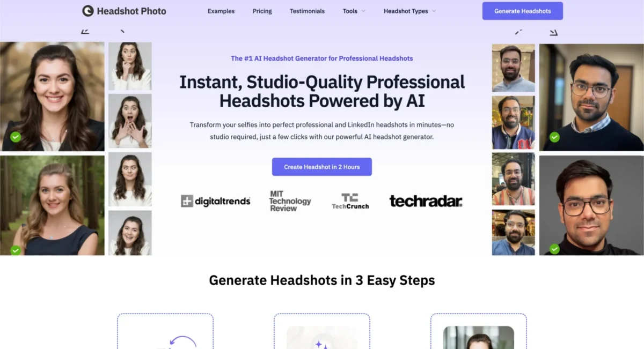Open the Testimonials nav link
The image size is (644, 349).
307,11
